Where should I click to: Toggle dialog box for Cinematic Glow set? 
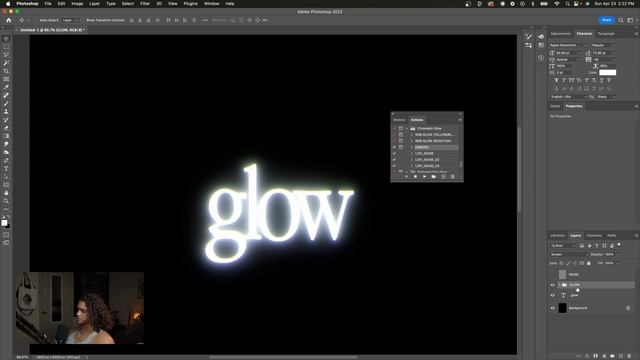point(401,128)
